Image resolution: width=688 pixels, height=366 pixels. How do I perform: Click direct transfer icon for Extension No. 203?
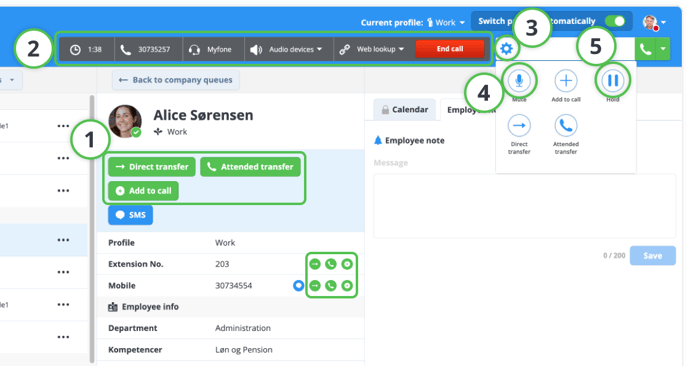(315, 264)
